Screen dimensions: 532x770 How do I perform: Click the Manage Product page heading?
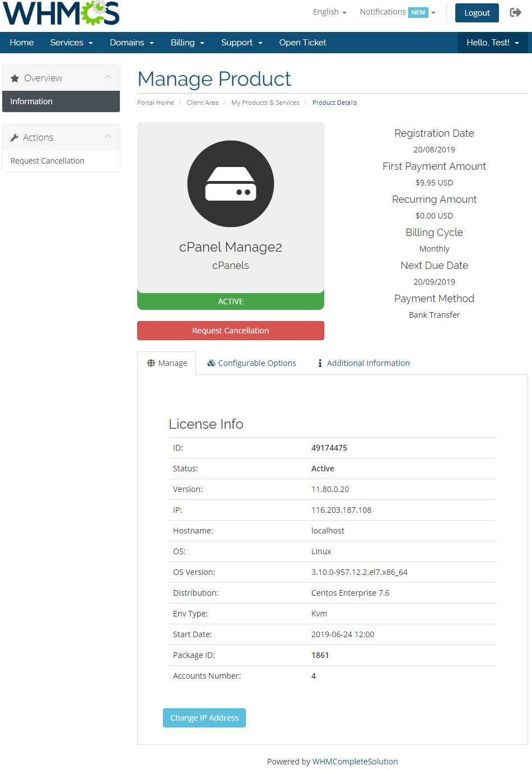pos(214,79)
